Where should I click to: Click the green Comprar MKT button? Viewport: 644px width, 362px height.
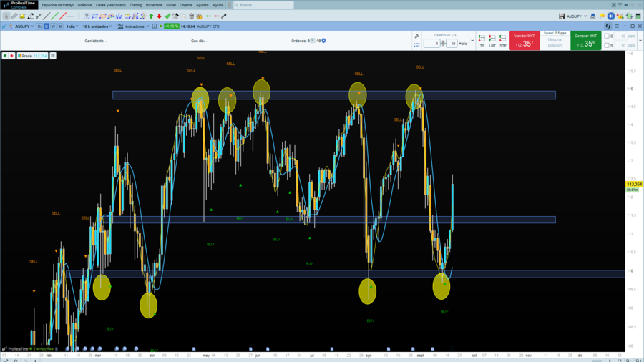point(585,41)
